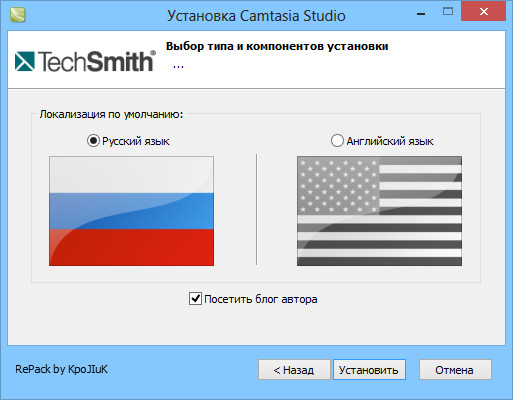Cancel setup with the Отмена button

tap(455, 370)
